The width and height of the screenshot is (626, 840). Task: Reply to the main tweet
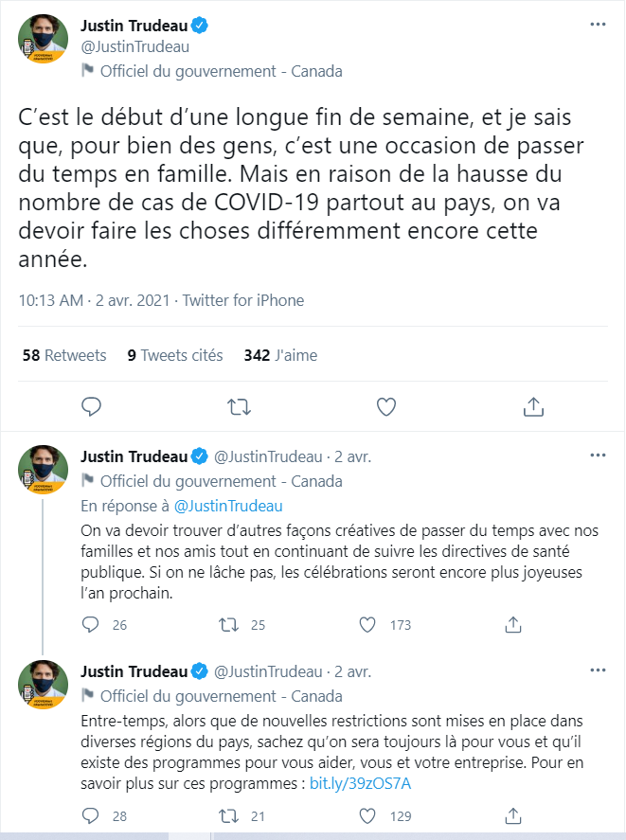[91, 407]
